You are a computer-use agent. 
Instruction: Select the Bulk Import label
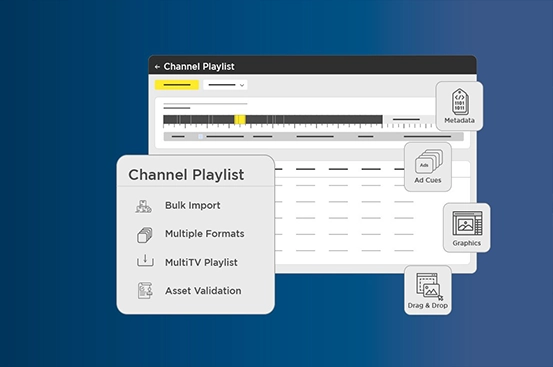[x=193, y=206]
